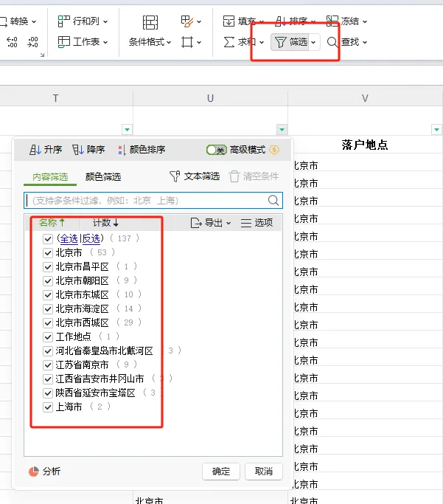Sort list by 名称 column header
Viewport: 443px width, 504px height.
[52, 222]
